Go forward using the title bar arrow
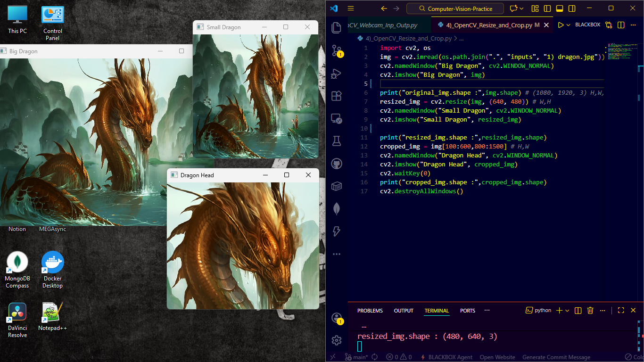 (x=396, y=8)
